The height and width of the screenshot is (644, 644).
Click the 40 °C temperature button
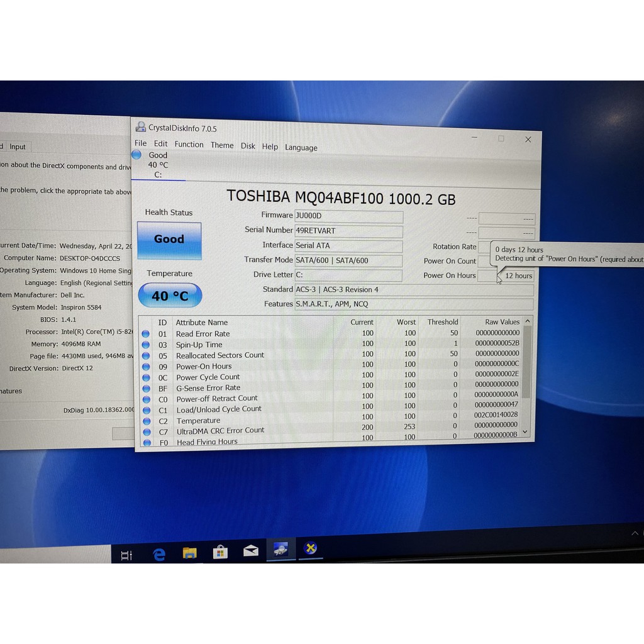(169, 295)
